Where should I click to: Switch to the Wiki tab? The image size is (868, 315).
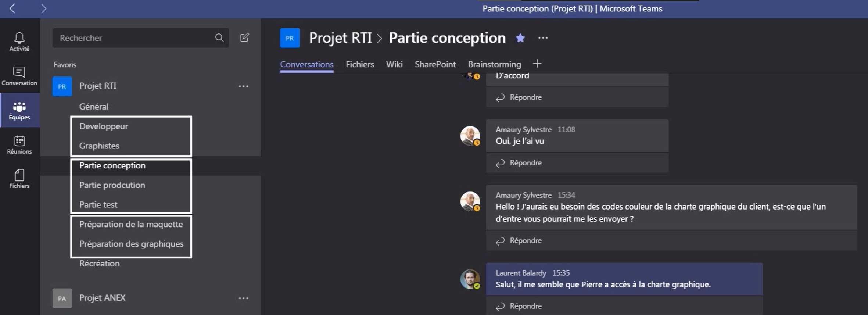394,64
